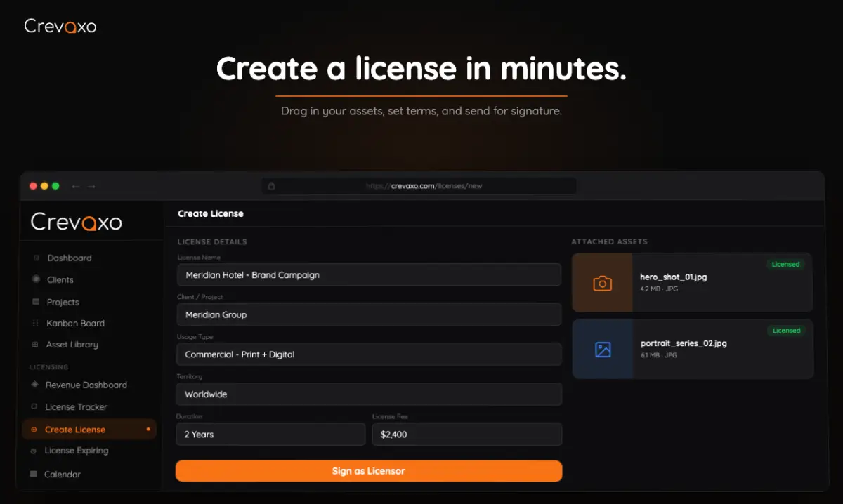Click the License Name field

point(369,274)
